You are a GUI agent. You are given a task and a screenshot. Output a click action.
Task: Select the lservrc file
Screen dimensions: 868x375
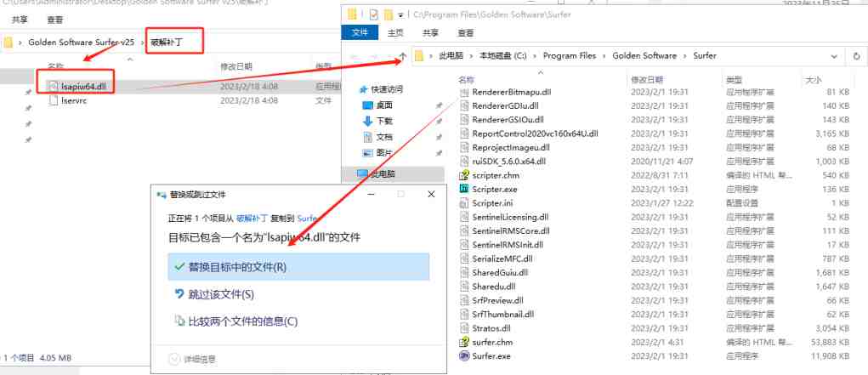click(74, 101)
